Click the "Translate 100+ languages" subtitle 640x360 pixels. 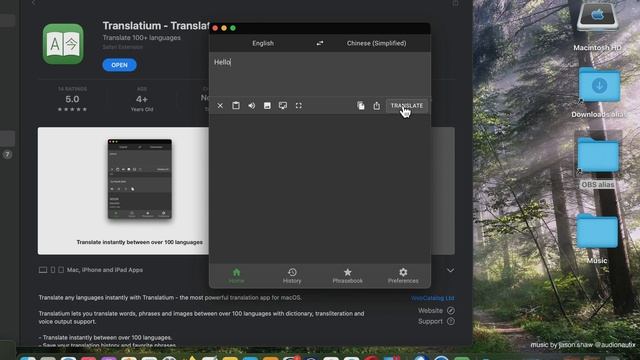142,38
